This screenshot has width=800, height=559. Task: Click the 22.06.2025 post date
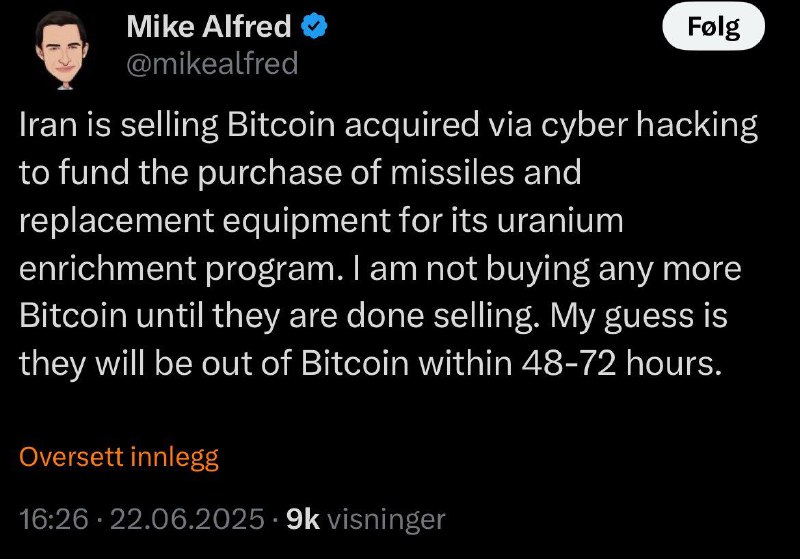(187, 519)
